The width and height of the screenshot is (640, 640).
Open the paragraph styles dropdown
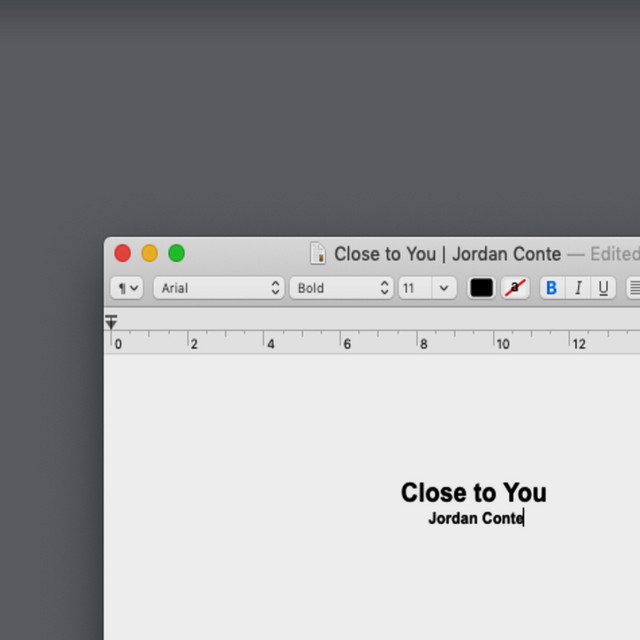click(127, 288)
